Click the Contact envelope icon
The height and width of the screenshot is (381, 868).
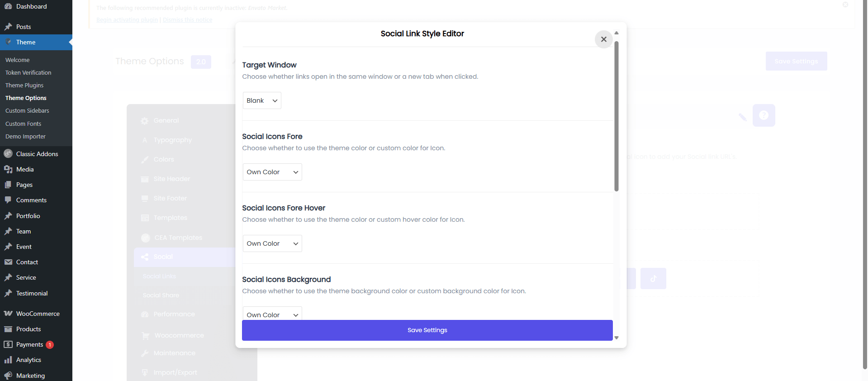point(8,262)
